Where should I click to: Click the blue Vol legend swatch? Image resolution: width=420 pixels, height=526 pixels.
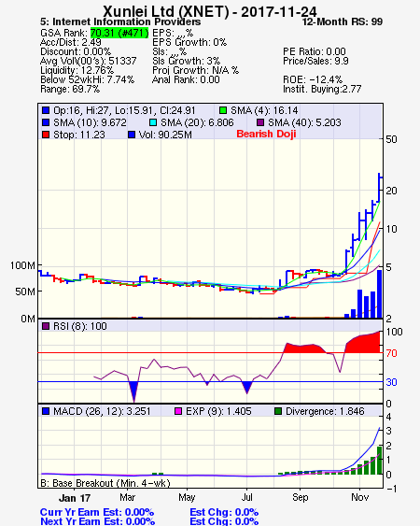tap(132, 135)
